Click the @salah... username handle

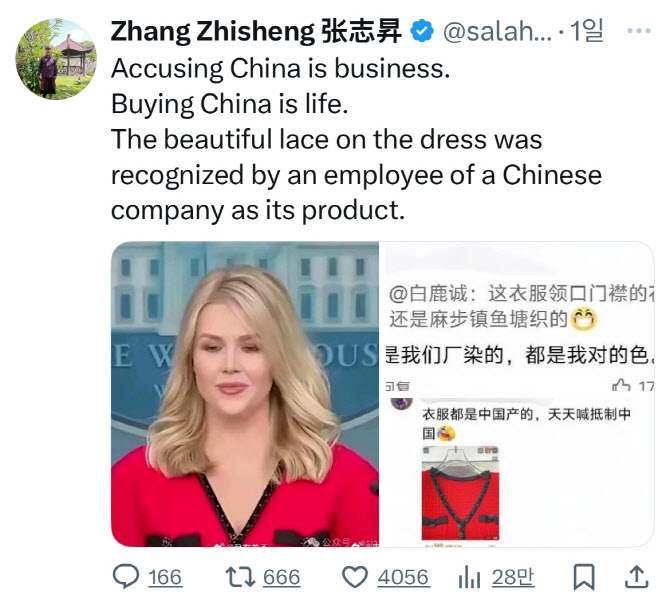coord(497,32)
